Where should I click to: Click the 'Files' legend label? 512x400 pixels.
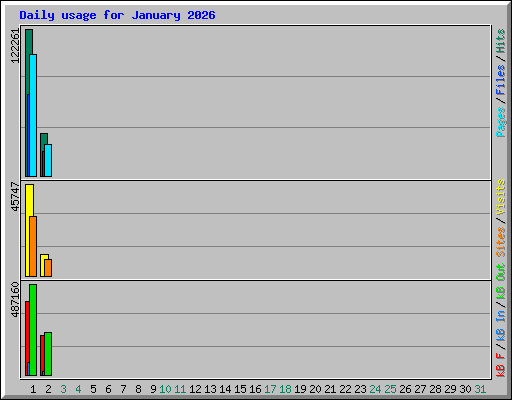(x=501, y=80)
